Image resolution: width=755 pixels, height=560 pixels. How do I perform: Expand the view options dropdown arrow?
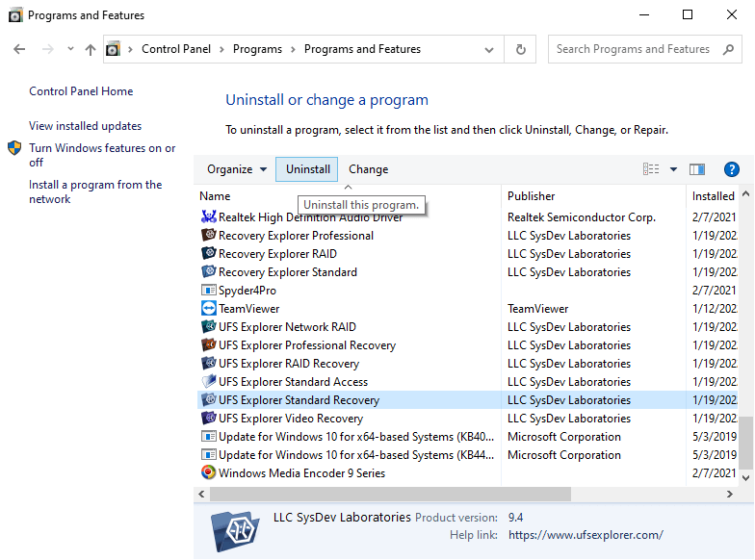673,169
